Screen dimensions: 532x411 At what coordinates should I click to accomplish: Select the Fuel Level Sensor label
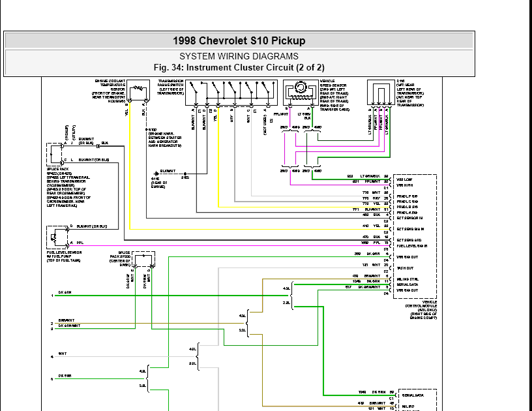[x=64, y=256]
